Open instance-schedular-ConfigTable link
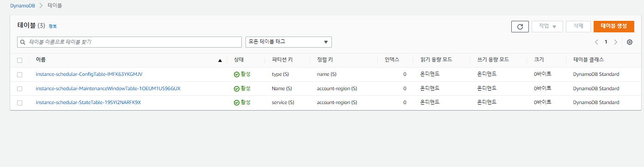Viewport: 644px width, 167px height. tap(89, 74)
